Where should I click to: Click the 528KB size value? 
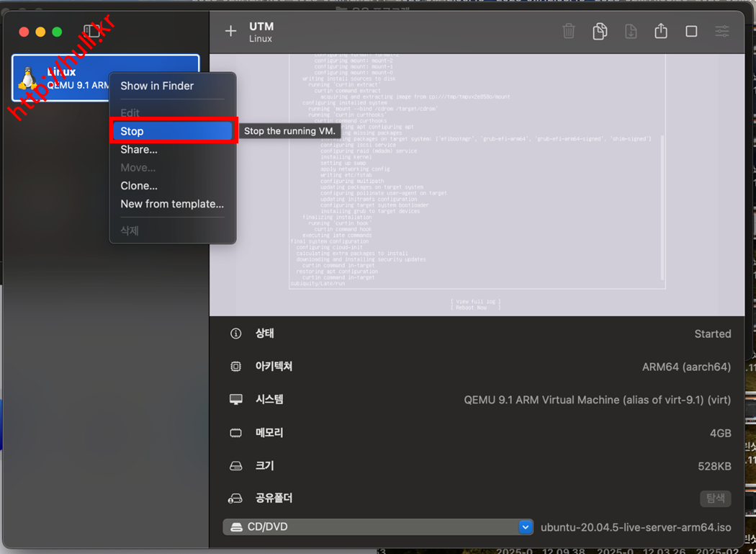pyautogui.click(x=714, y=467)
